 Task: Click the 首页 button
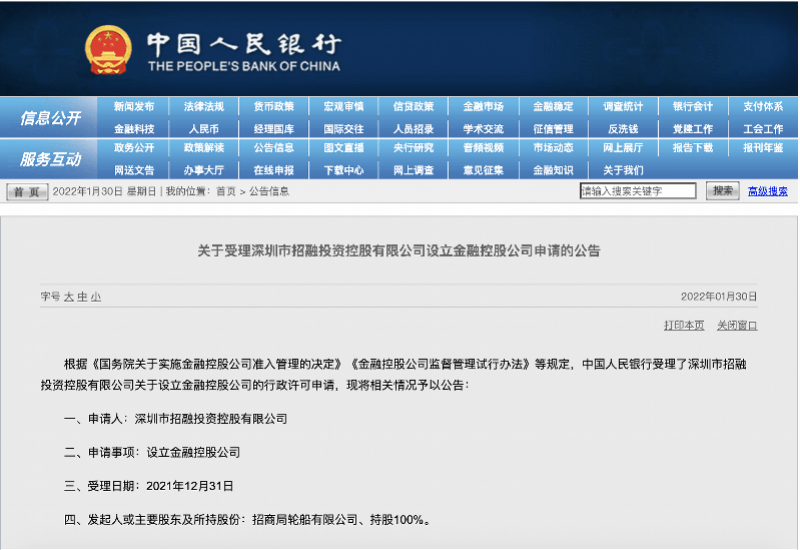pyautogui.click(x=27, y=192)
